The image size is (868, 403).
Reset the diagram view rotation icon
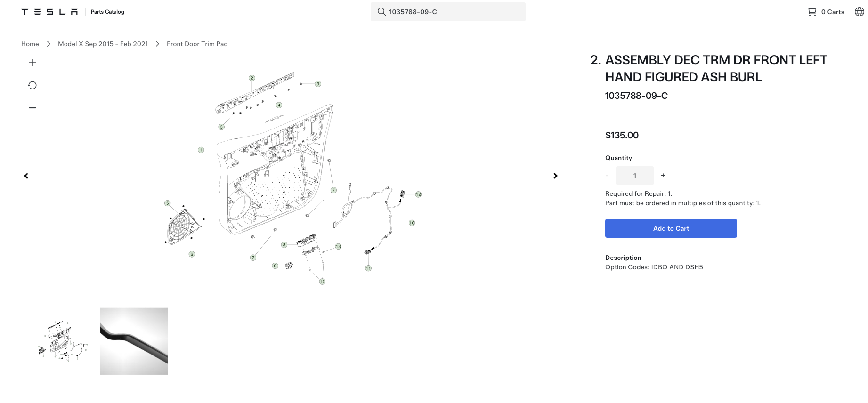(x=32, y=85)
